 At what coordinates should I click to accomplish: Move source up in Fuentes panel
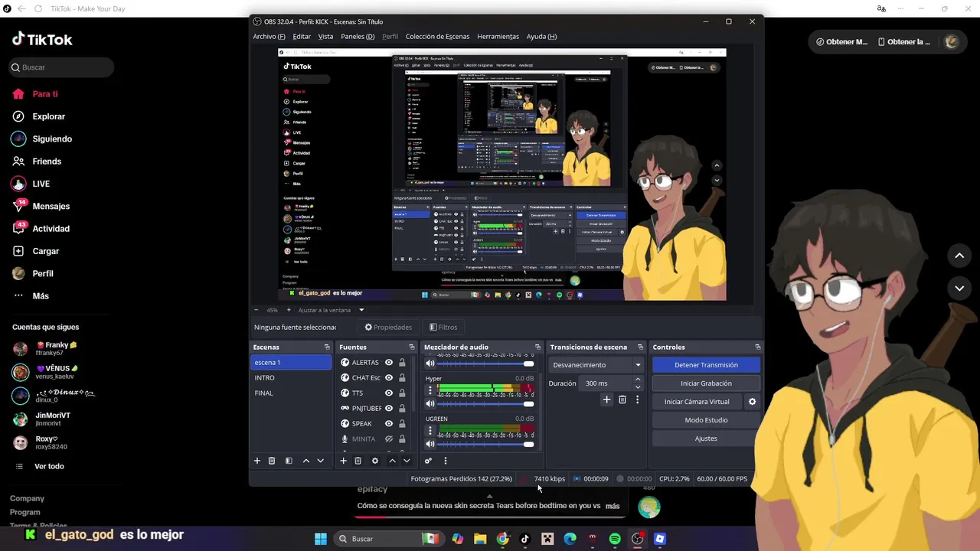coord(392,461)
